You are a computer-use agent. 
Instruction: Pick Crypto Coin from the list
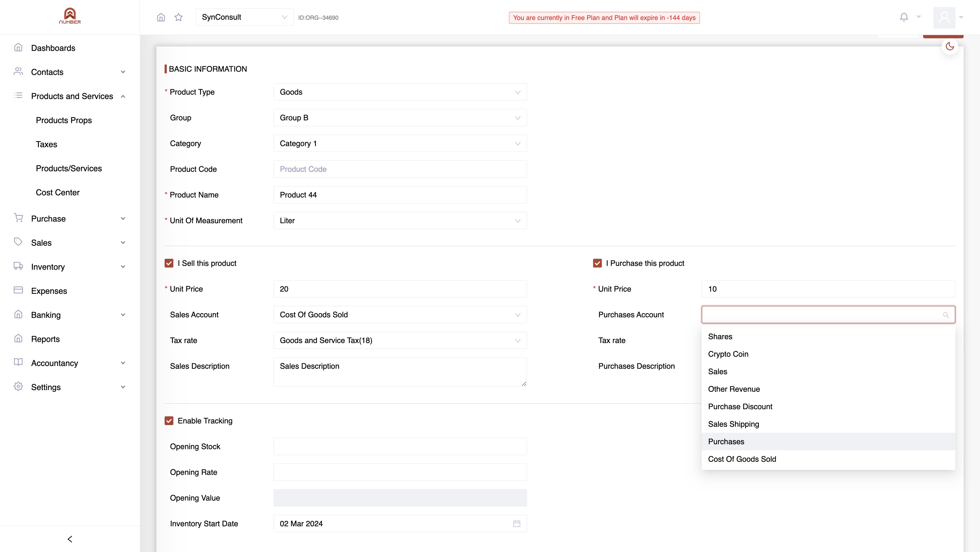828,354
